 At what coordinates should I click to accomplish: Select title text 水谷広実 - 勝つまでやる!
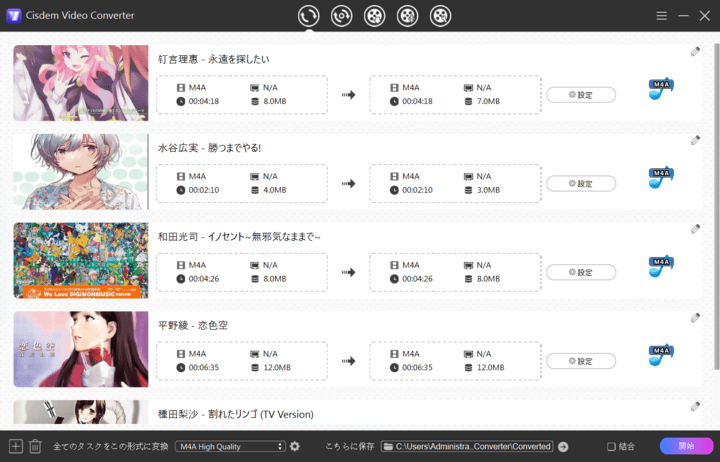[x=209, y=148]
